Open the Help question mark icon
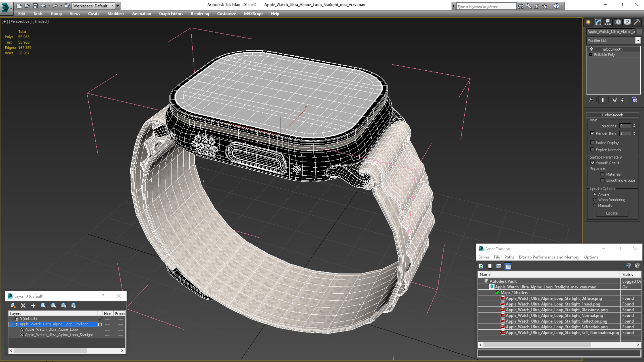The height and width of the screenshot is (362, 644). pos(557,6)
